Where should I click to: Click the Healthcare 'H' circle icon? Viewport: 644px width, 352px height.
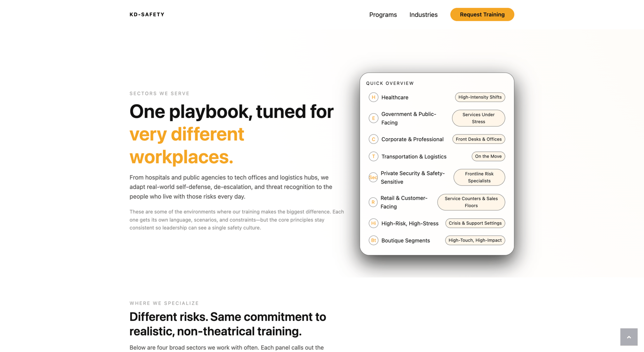coord(373,97)
